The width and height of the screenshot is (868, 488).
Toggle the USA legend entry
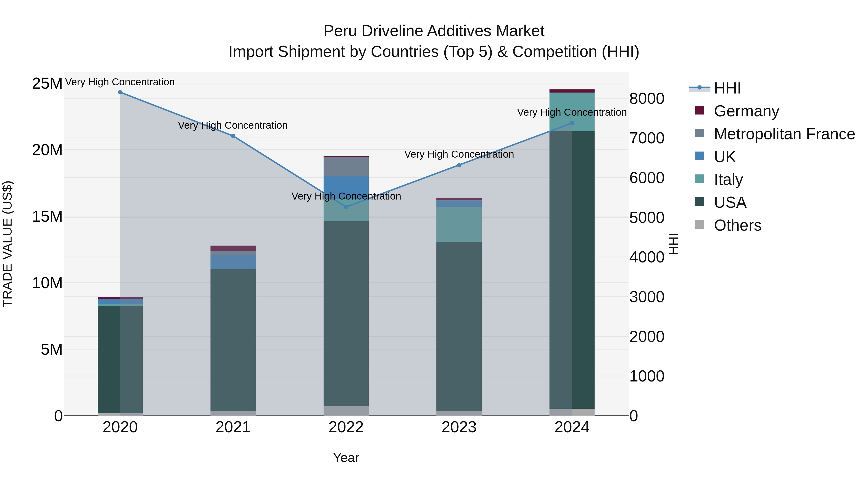coord(720,202)
